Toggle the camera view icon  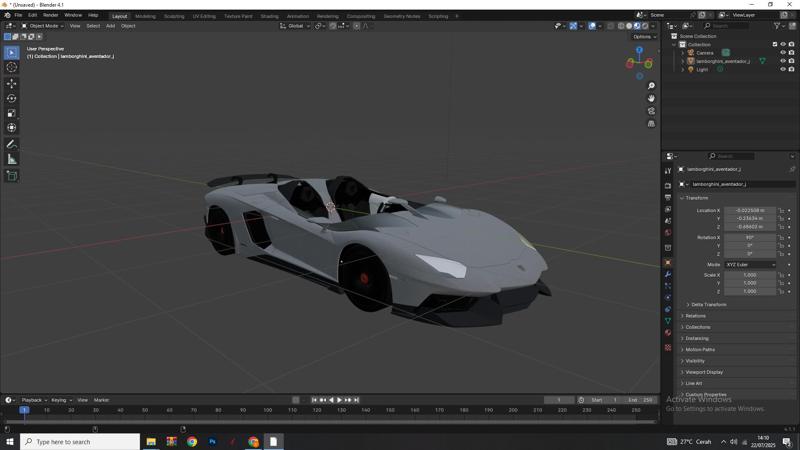point(651,111)
